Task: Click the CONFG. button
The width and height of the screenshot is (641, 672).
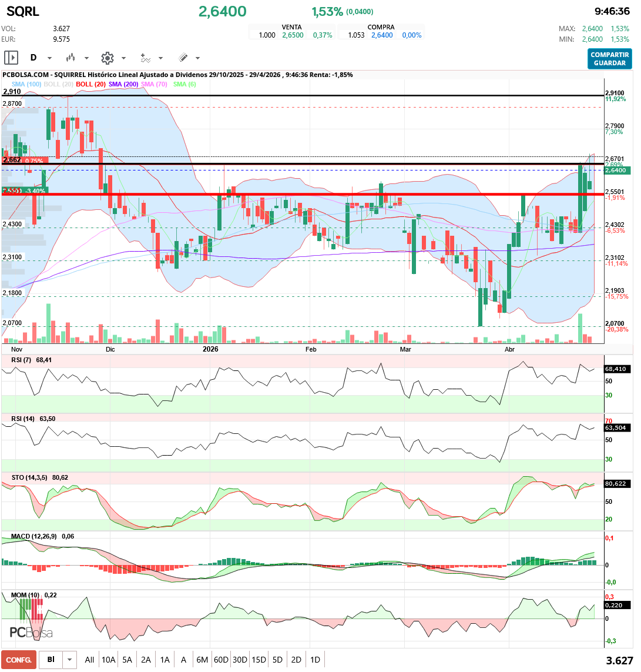Action: coord(18,660)
